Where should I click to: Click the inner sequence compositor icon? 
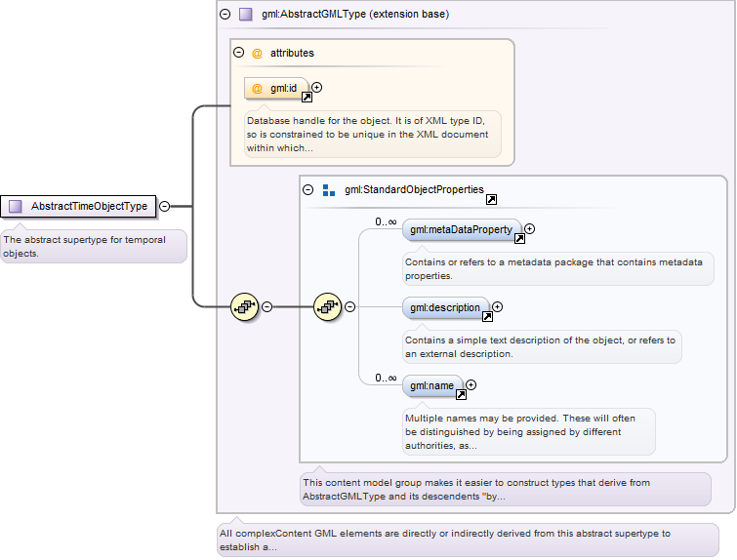point(328,307)
